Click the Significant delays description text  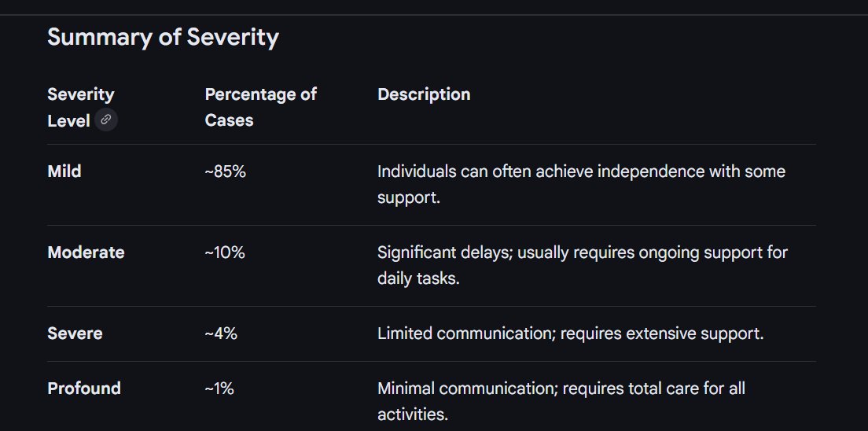click(582, 252)
